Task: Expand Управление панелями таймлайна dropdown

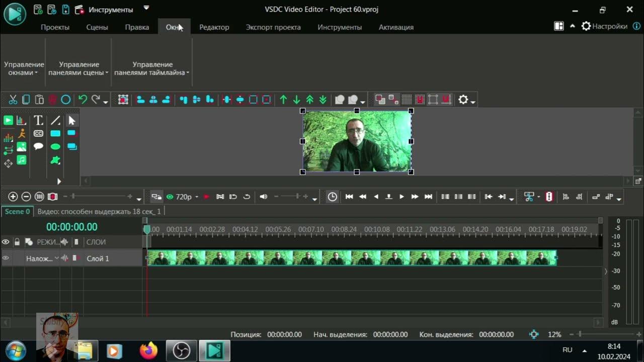Action: pyautogui.click(x=152, y=68)
